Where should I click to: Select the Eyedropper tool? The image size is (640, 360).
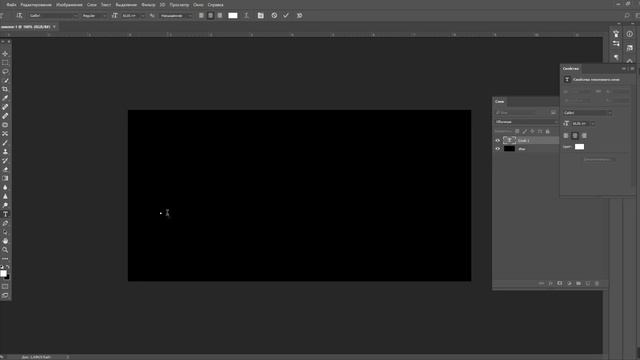pyautogui.click(x=5, y=98)
